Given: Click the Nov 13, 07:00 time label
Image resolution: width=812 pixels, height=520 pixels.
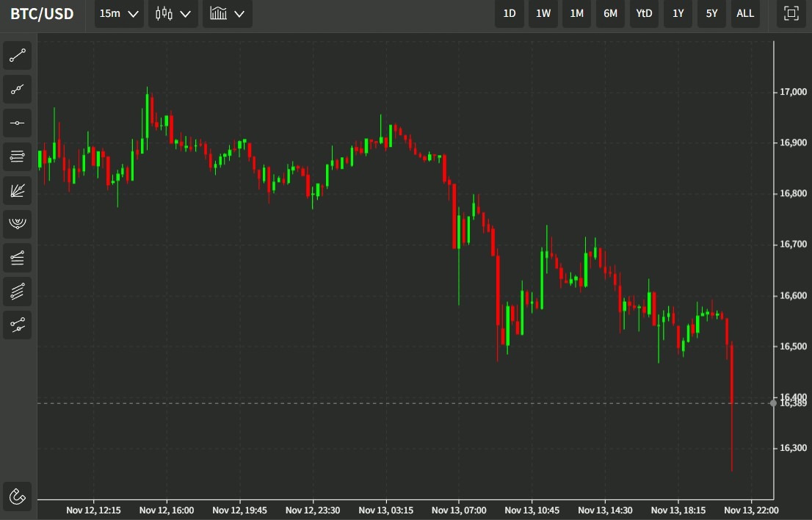Looking at the screenshot, I should coord(459,510).
